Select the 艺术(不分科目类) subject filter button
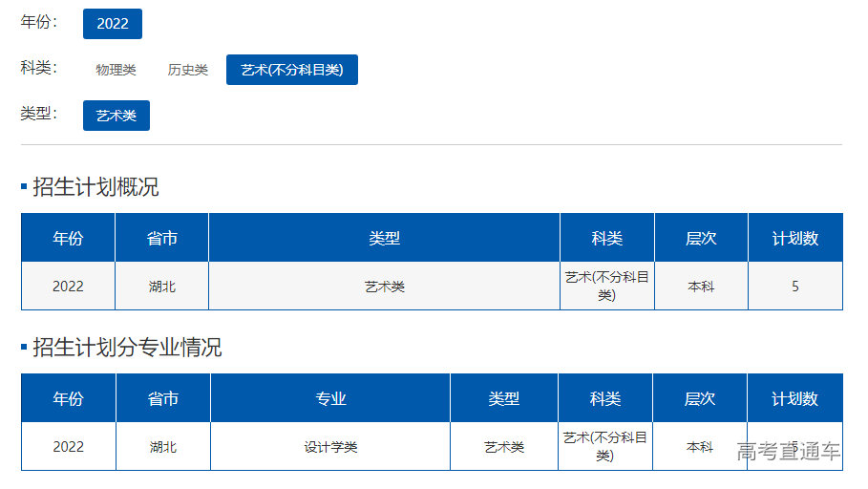868x489 pixels. click(x=291, y=70)
